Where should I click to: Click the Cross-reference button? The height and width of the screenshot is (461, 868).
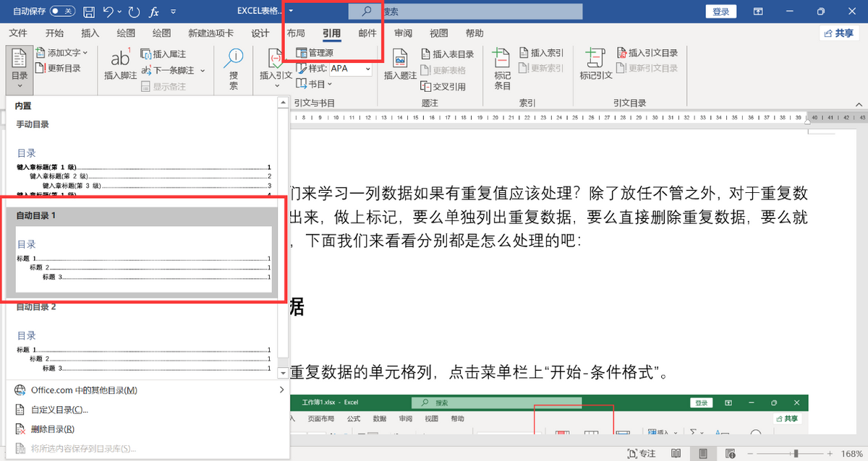(x=443, y=87)
